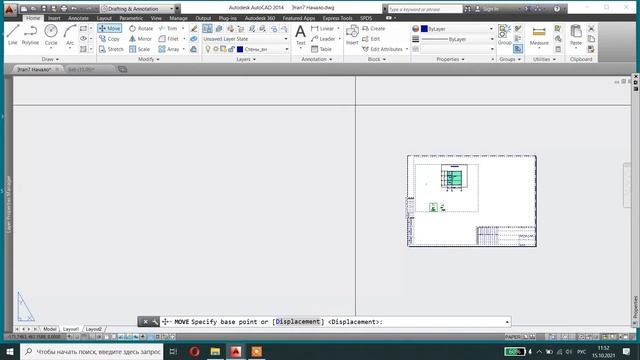This screenshot has width=640, height=360.
Task: Toggle layer on/off lightbulb icon
Action: pos(208,49)
